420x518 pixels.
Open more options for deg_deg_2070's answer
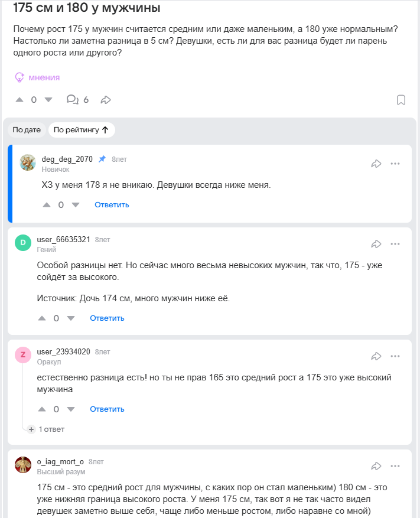click(x=395, y=164)
